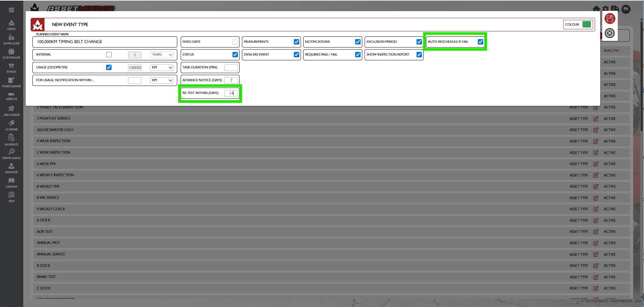Click the Planned Event Name field
Screen dimensions: 644x307
coord(105,42)
